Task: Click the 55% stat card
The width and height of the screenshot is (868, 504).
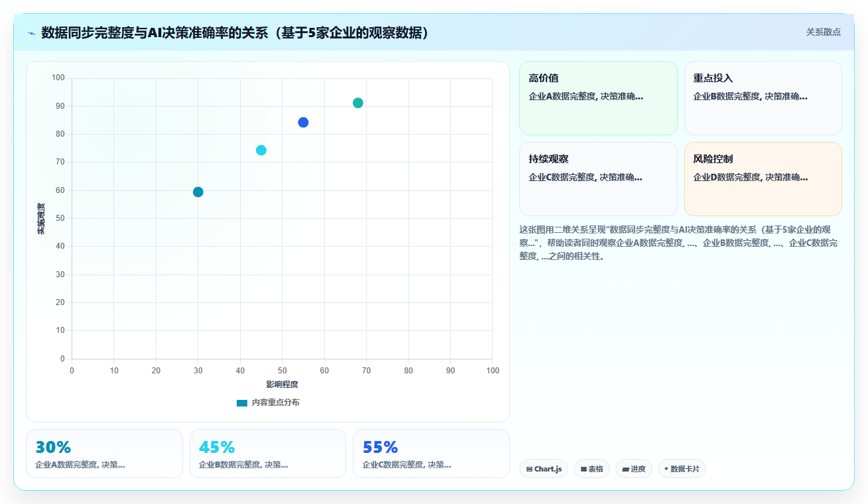Action: tap(431, 454)
